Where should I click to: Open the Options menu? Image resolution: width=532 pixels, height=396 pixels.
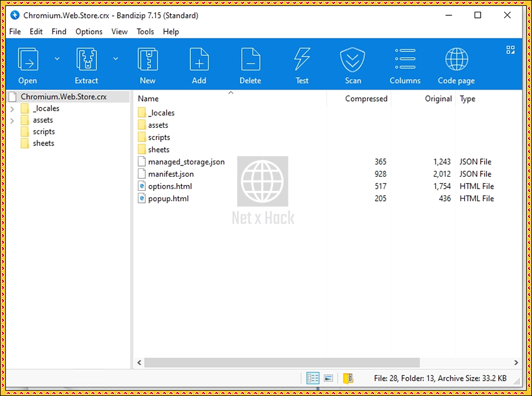(89, 31)
